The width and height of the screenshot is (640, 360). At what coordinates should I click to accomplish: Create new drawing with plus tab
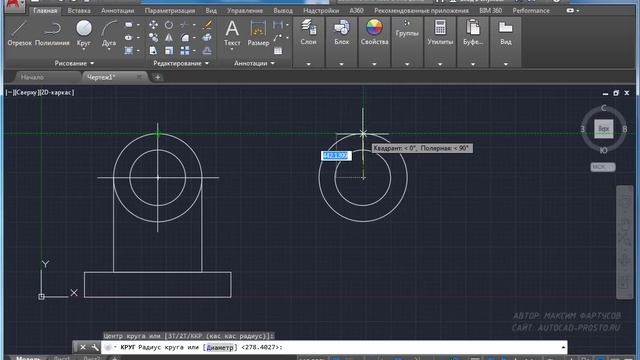click(x=158, y=77)
